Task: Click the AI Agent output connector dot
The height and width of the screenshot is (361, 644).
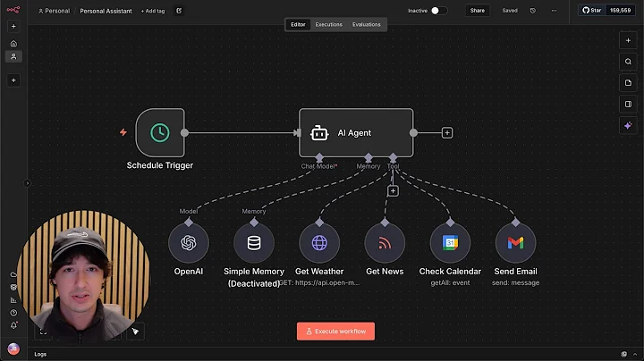Action: tap(413, 132)
